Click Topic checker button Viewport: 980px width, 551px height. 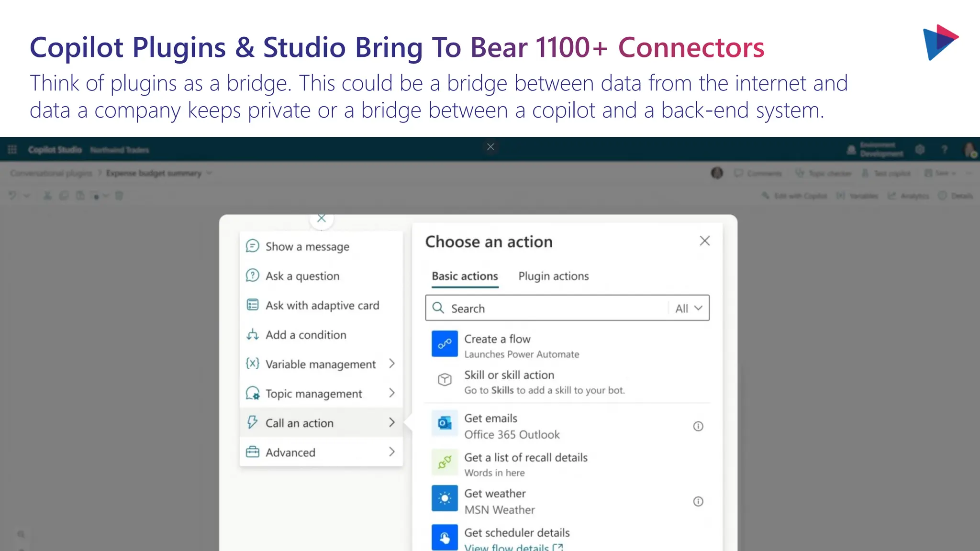tap(824, 173)
